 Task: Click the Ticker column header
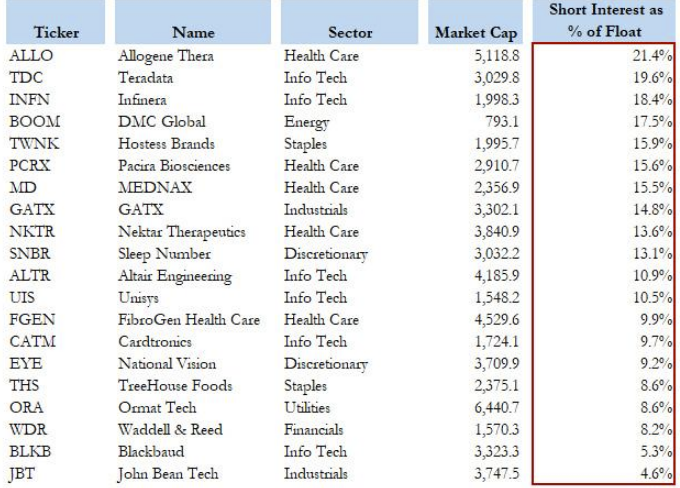pyautogui.click(x=56, y=33)
